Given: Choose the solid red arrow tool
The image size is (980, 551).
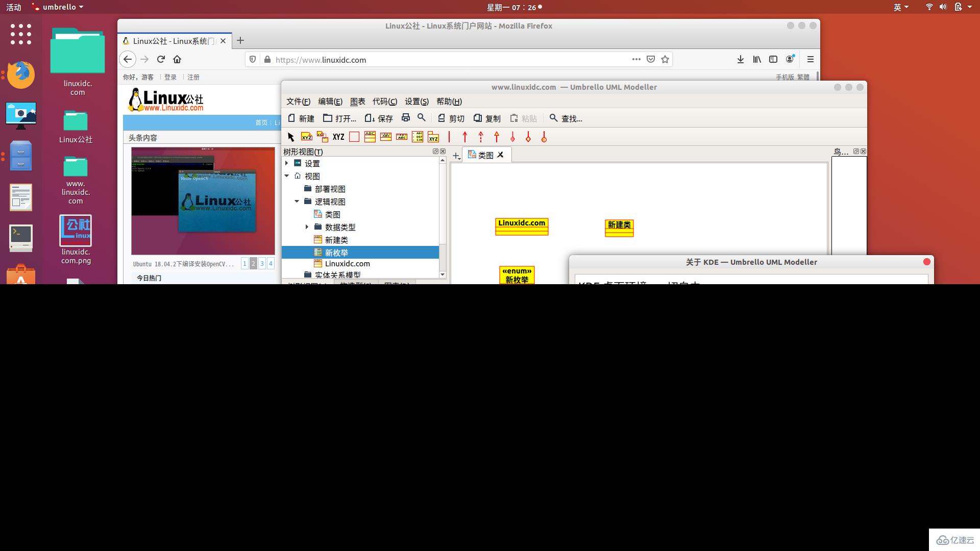Looking at the screenshot, I should click(x=465, y=137).
